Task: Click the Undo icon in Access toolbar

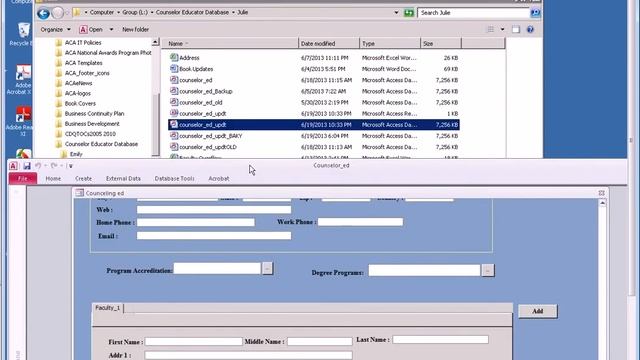Action: click(x=38, y=166)
